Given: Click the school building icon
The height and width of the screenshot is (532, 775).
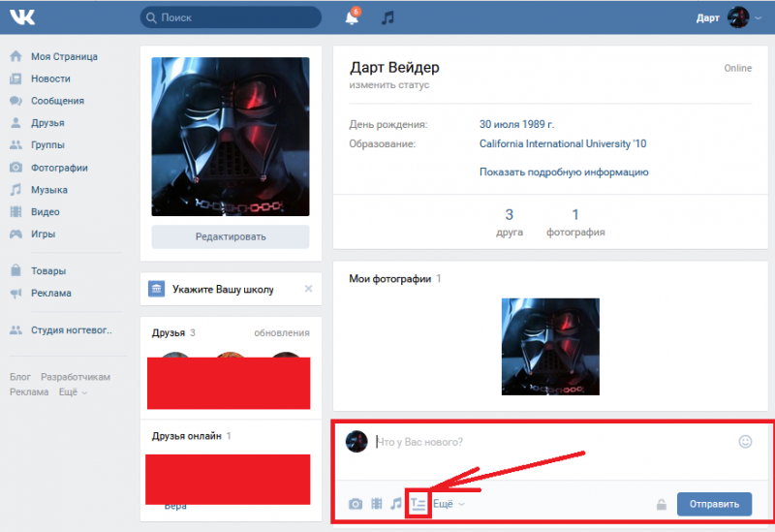Looking at the screenshot, I should 157,289.
